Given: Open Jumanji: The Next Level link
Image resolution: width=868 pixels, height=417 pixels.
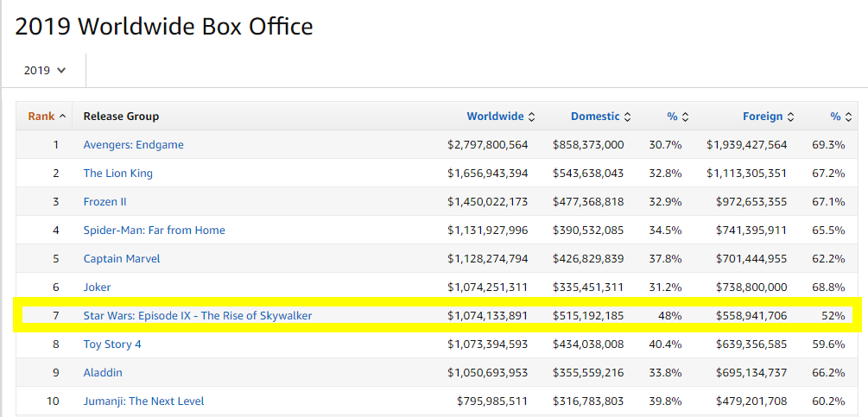Looking at the screenshot, I should point(144,401).
